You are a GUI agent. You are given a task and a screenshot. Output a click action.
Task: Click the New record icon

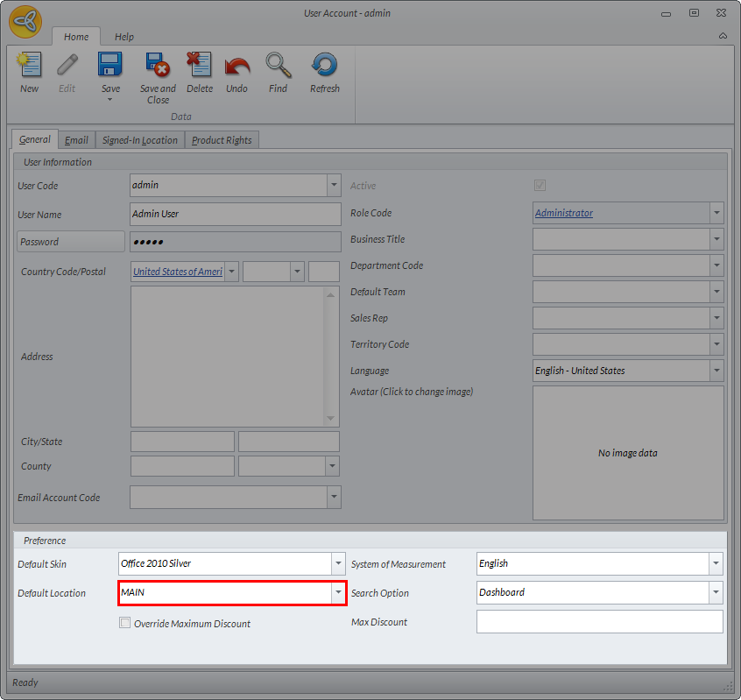point(29,67)
